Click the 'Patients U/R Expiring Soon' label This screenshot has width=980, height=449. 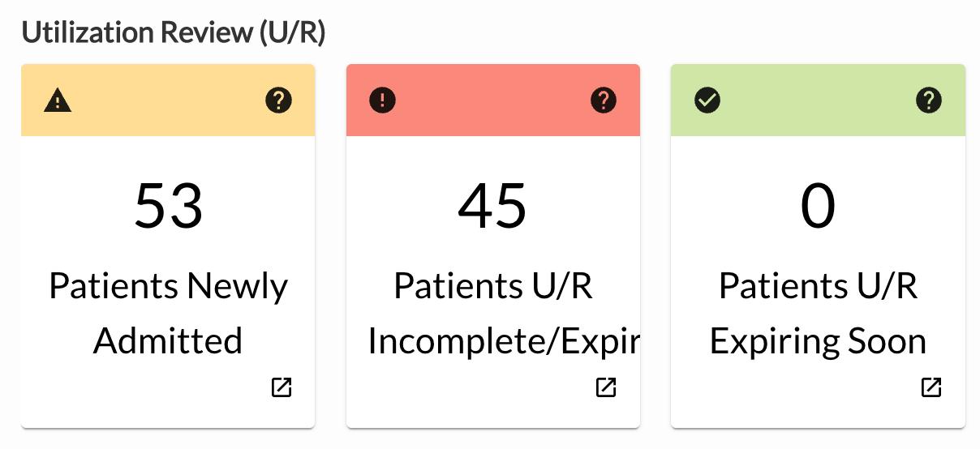pos(818,314)
